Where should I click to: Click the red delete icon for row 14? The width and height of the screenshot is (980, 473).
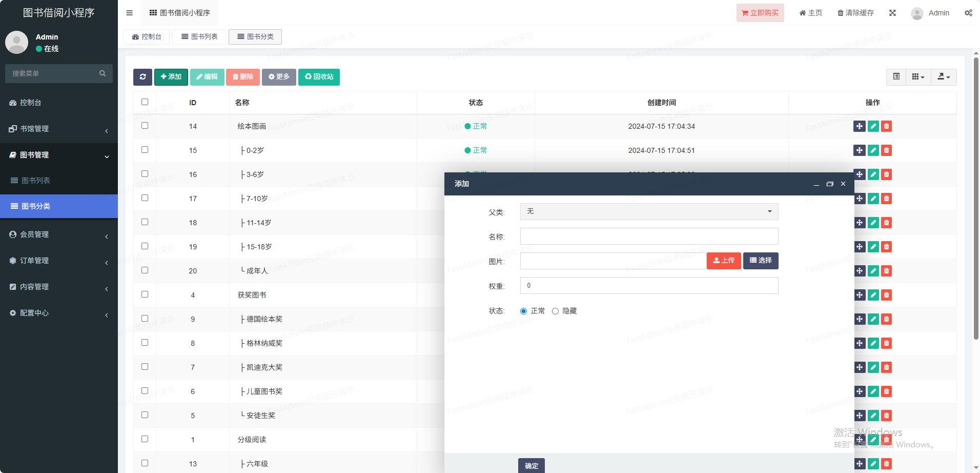pos(886,126)
